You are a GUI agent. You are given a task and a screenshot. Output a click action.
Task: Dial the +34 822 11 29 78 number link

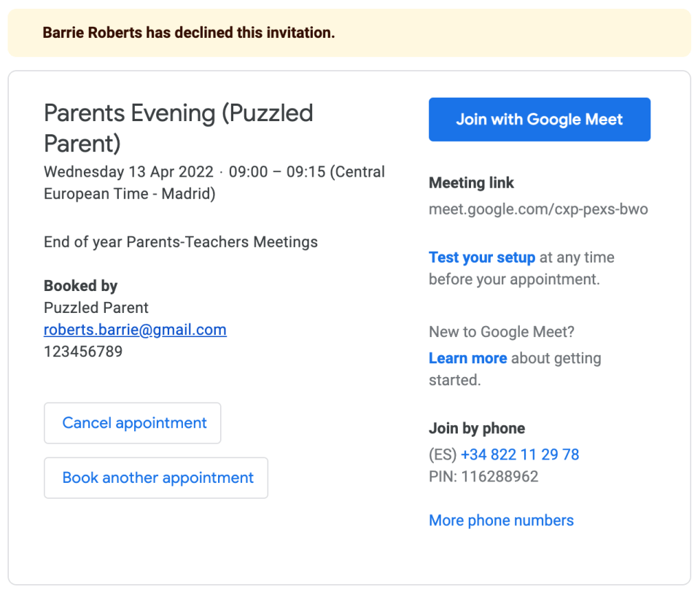519,454
